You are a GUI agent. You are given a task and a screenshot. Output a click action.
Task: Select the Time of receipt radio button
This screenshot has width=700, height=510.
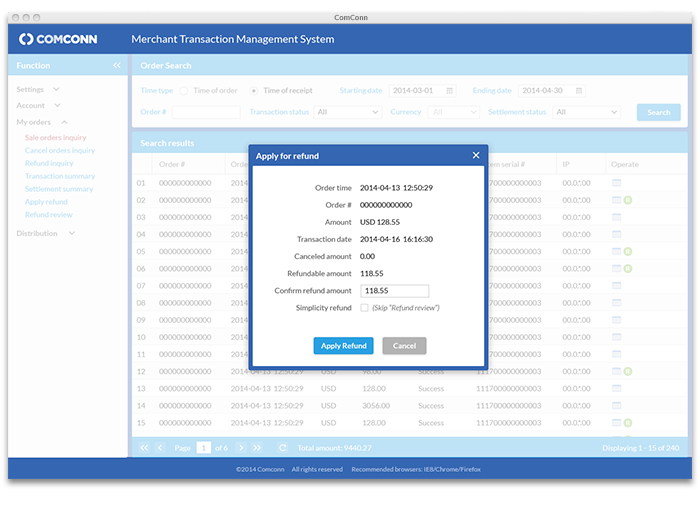[x=254, y=91]
